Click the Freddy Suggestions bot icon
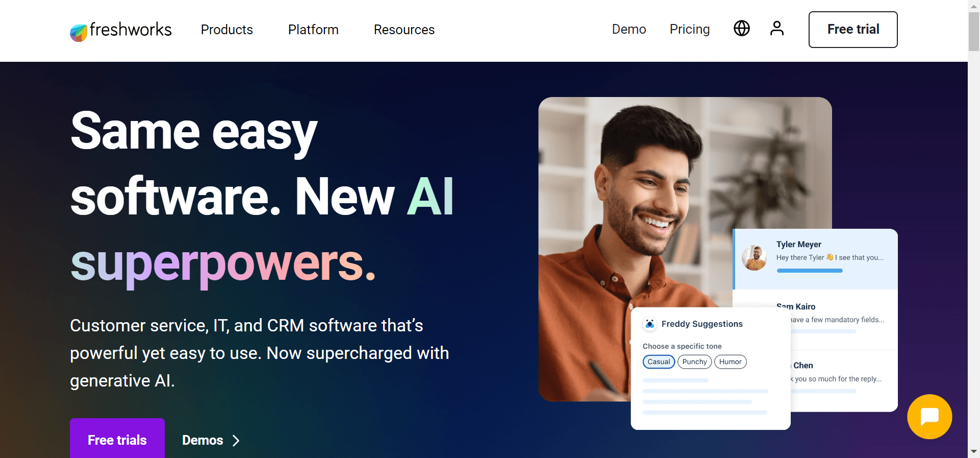The width and height of the screenshot is (980, 458). click(649, 324)
